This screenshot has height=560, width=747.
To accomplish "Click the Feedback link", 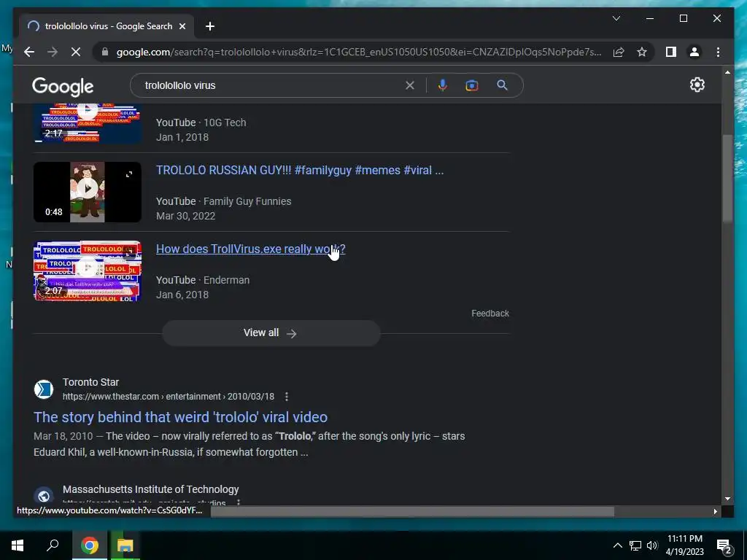I will tap(490, 314).
